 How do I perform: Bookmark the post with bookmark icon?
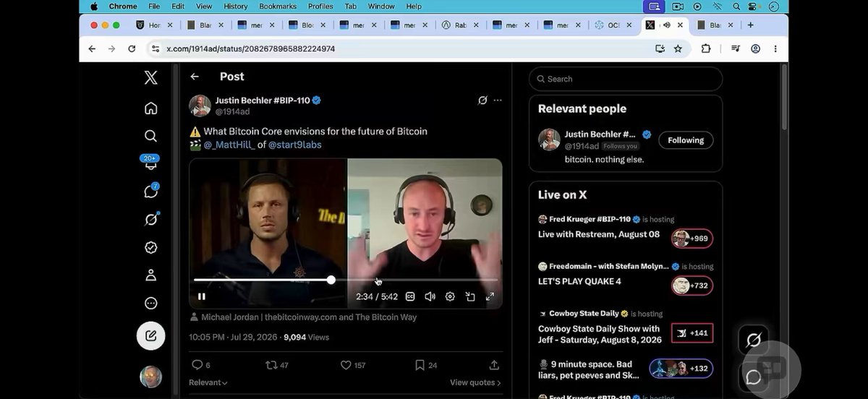coord(420,365)
